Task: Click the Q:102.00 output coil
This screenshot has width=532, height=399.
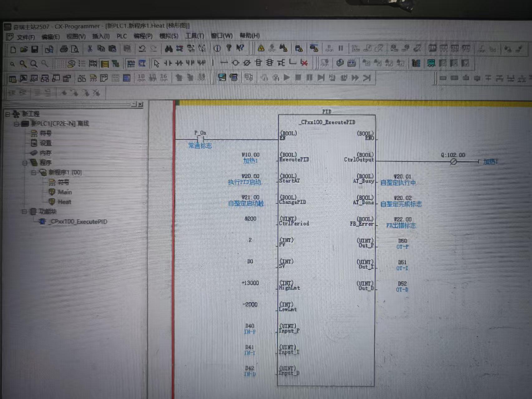Action: (x=453, y=162)
